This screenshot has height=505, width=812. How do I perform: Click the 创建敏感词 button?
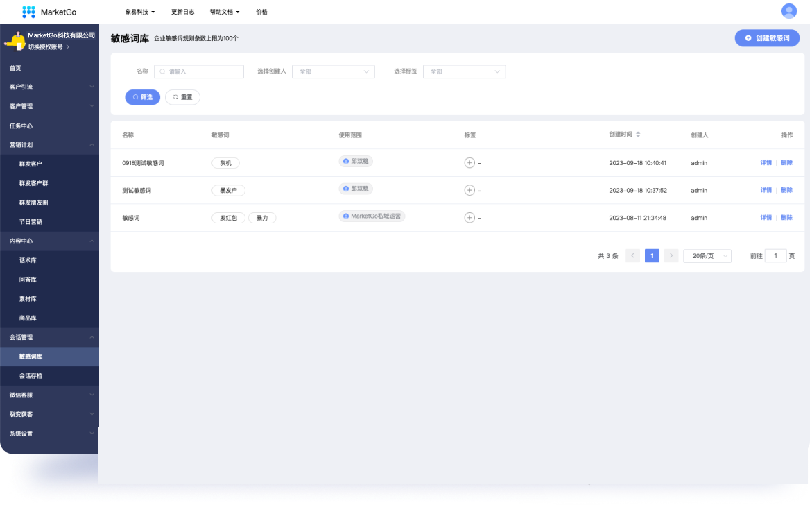click(767, 38)
